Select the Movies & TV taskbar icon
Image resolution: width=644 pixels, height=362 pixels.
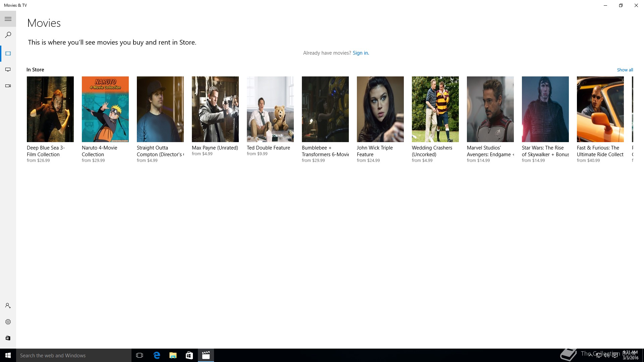(206, 355)
